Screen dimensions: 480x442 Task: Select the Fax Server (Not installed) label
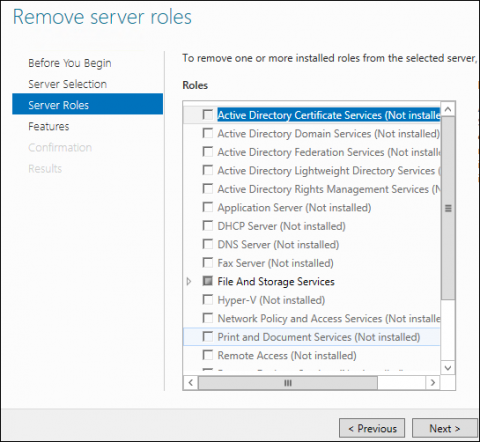coord(275,263)
